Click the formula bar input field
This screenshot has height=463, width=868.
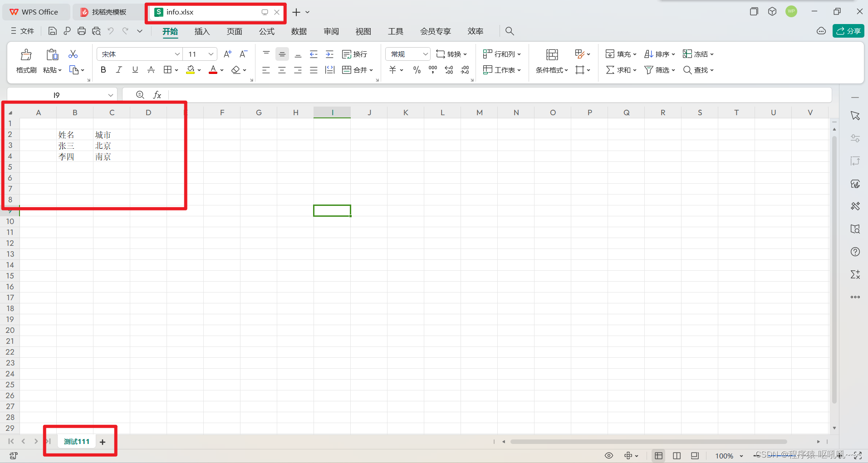(x=499, y=95)
